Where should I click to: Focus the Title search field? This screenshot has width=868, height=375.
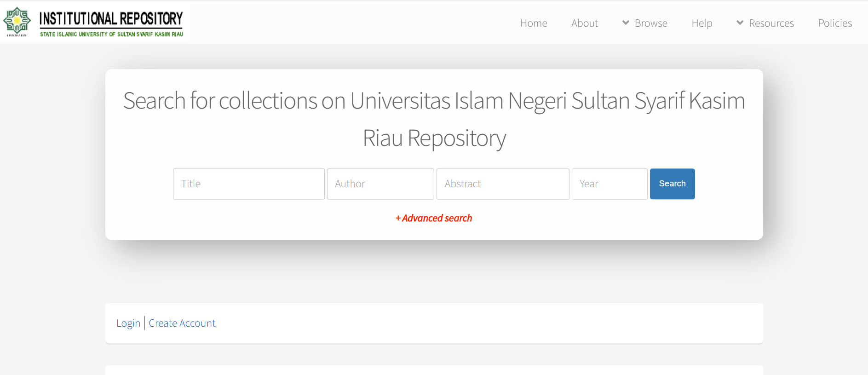pyautogui.click(x=248, y=184)
